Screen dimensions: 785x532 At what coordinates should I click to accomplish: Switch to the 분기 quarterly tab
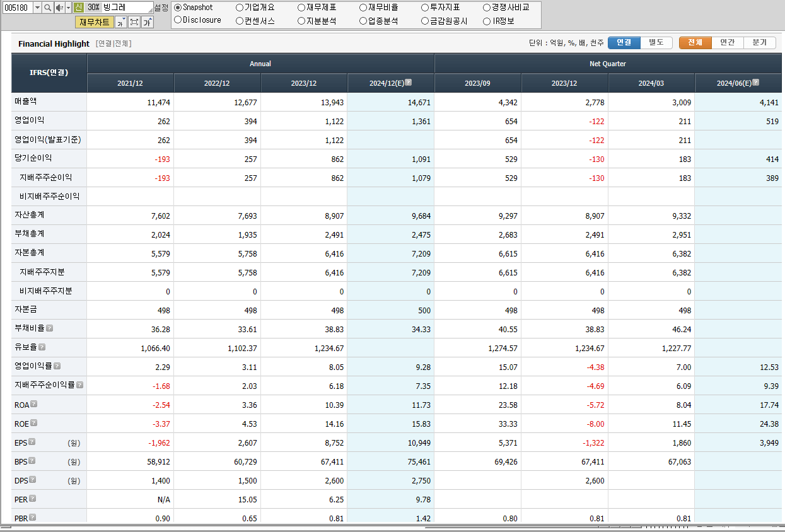point(760,43)
